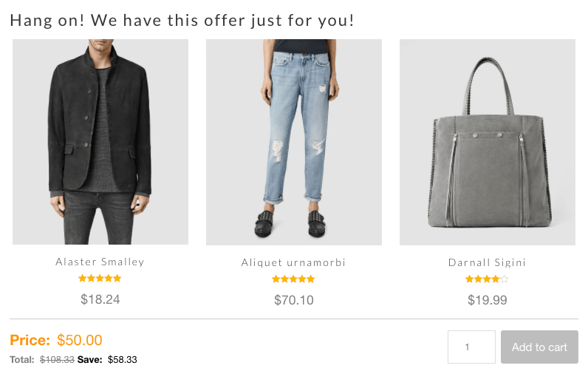Screen dimensions: 588x371
Task: Click the Add to cart button
Action: [x=539, y=347]
